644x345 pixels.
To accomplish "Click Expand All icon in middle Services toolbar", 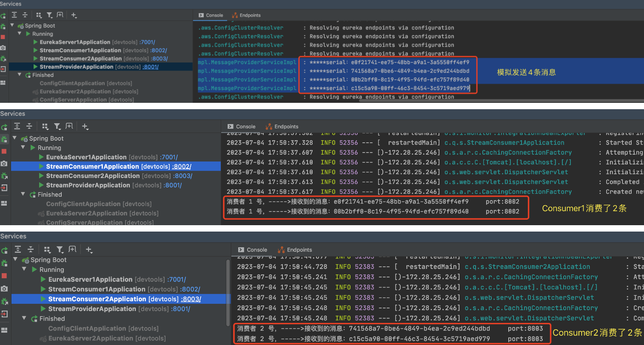I will (17, 126).
